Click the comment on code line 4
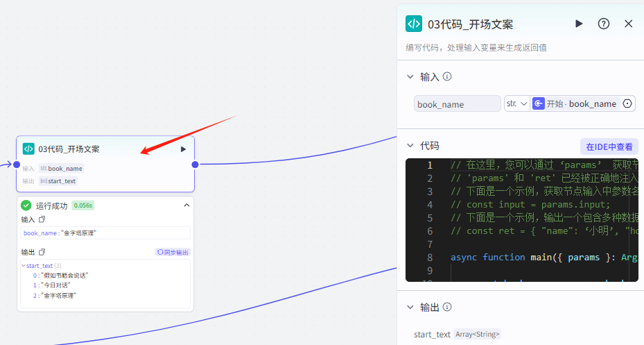Screen dimensions: 644x345 tap(530, 205)
